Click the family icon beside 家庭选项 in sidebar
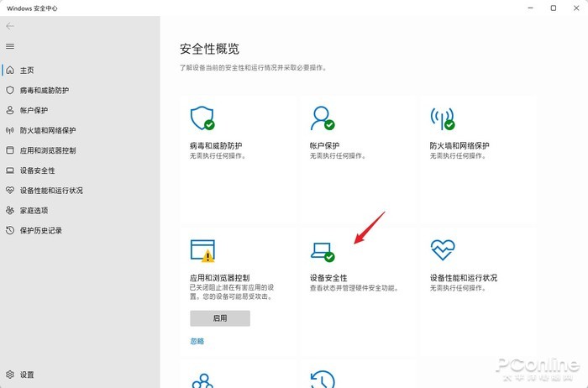 coord(10,210)
